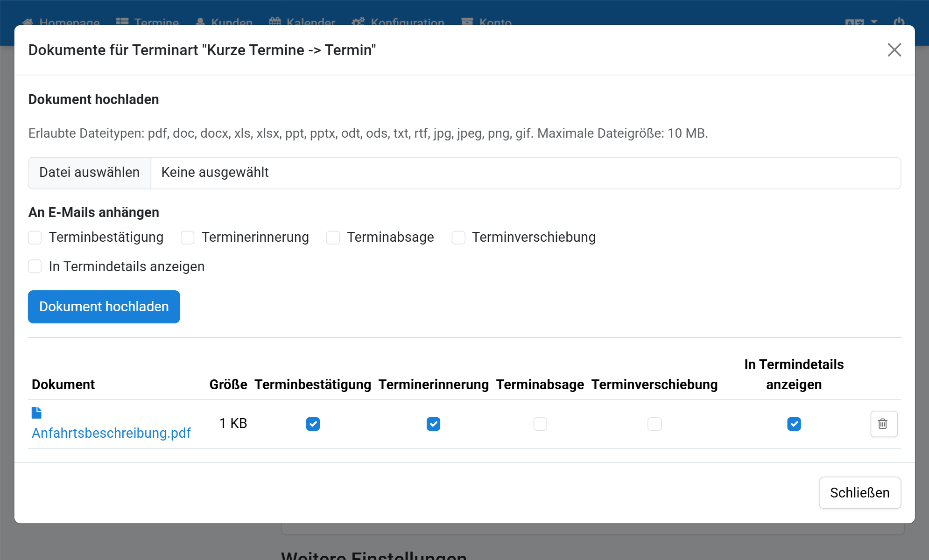Click the power icon in the top bar
Screen dimensions: 929x560
click(x=899, y=21)
